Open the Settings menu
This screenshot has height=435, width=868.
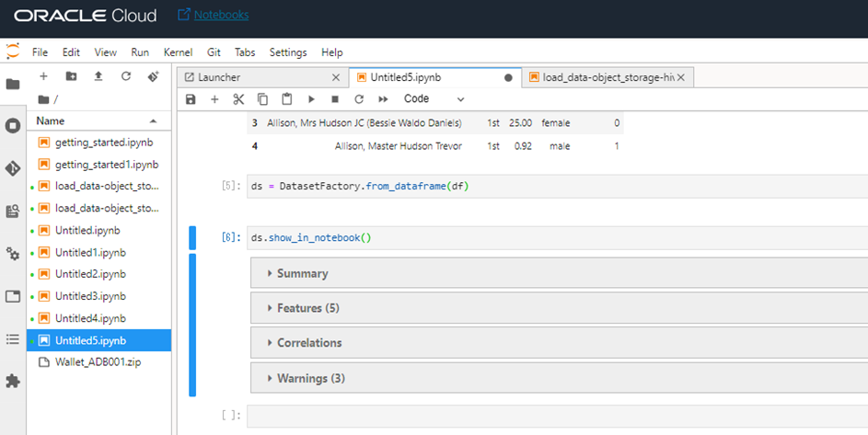288,52
